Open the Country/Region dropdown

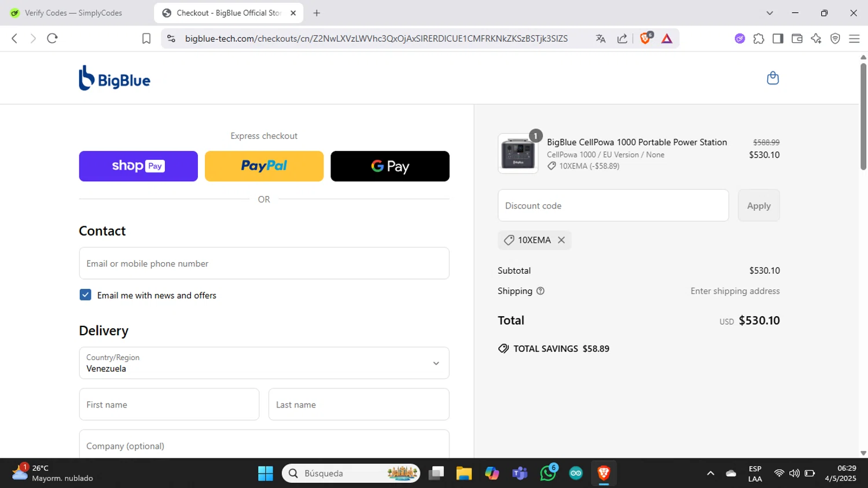(264, 363)
